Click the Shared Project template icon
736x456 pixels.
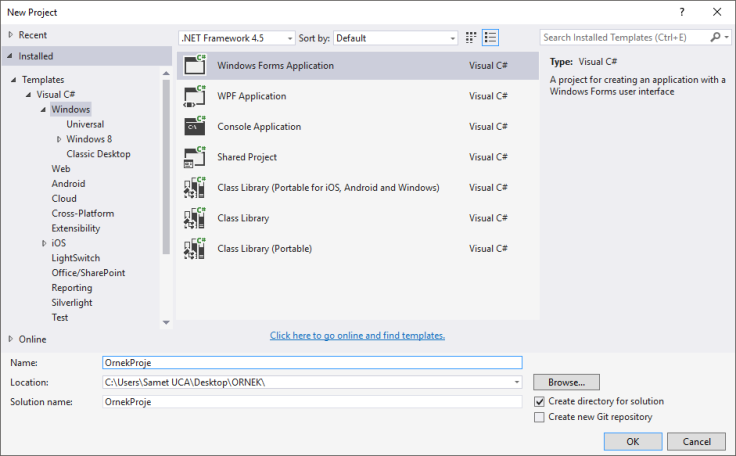coord(195,157)
